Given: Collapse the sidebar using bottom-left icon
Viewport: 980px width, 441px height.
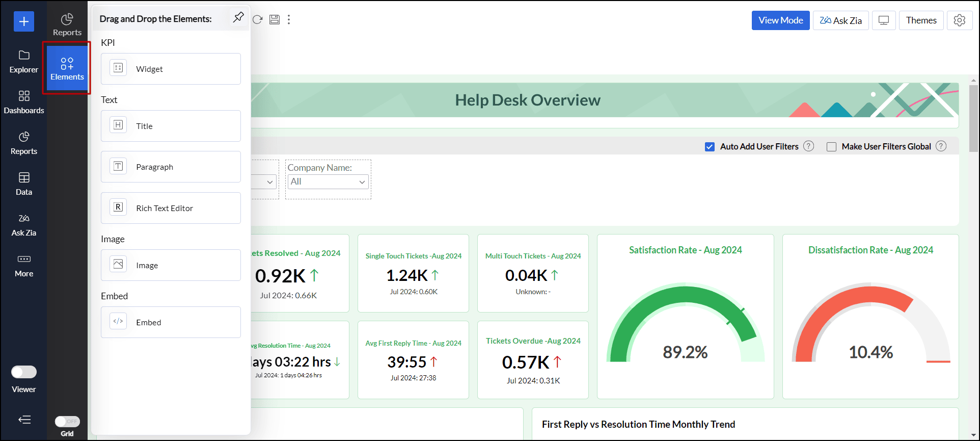Looking at the screenshot, I should coord(24,420).
